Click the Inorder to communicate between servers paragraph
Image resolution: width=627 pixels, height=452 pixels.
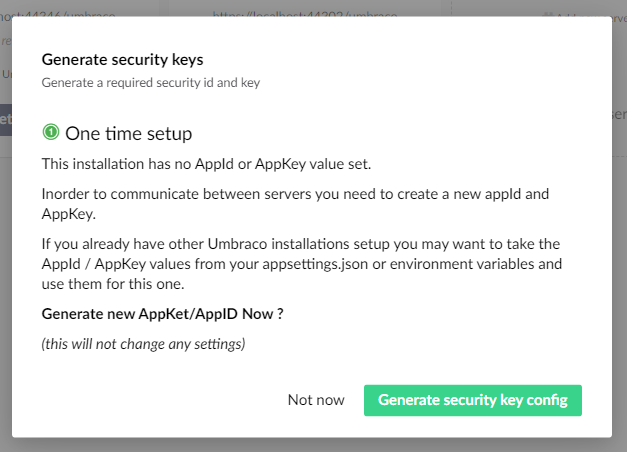pos(295,204)
